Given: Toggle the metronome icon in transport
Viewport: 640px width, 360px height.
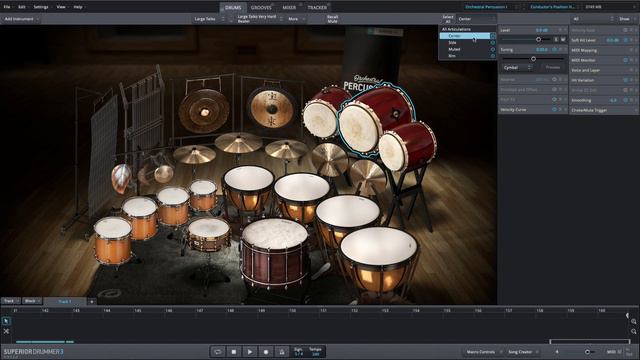Looking at the screenshot, I should click(x=282, y=351).
